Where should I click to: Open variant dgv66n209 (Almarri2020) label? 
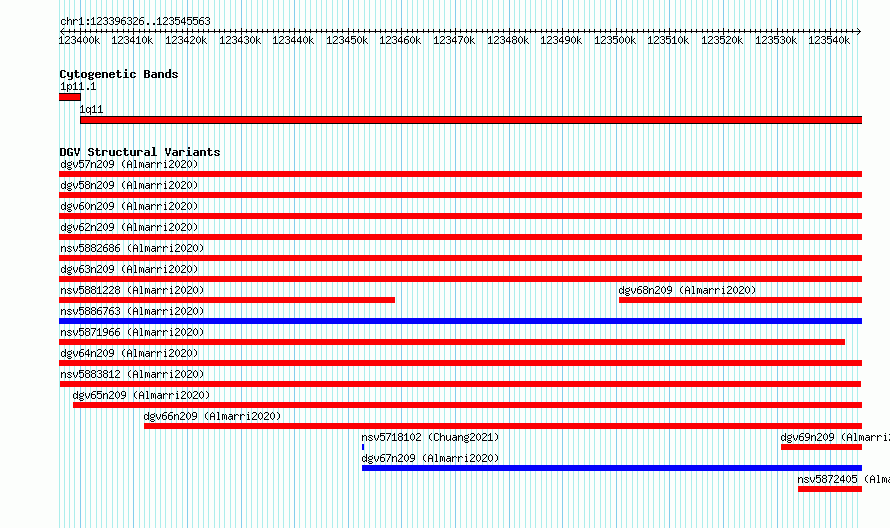[x=212, y=416]
